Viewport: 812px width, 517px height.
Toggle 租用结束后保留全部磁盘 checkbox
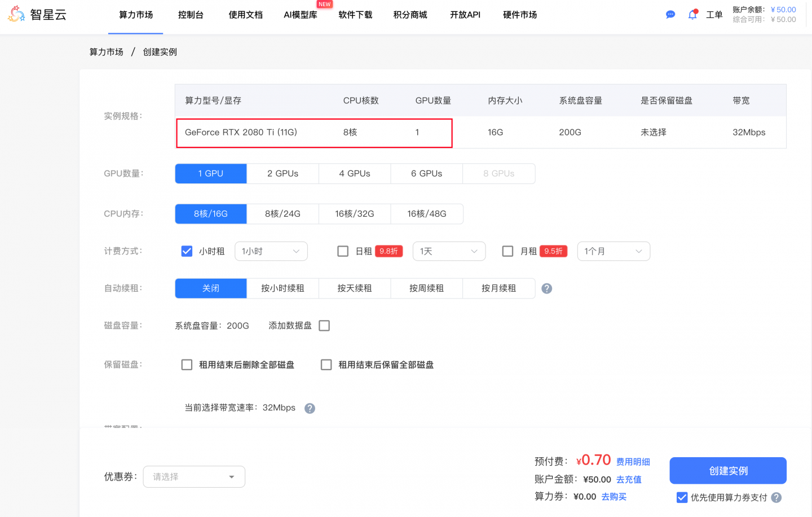(x=326, y=365)
